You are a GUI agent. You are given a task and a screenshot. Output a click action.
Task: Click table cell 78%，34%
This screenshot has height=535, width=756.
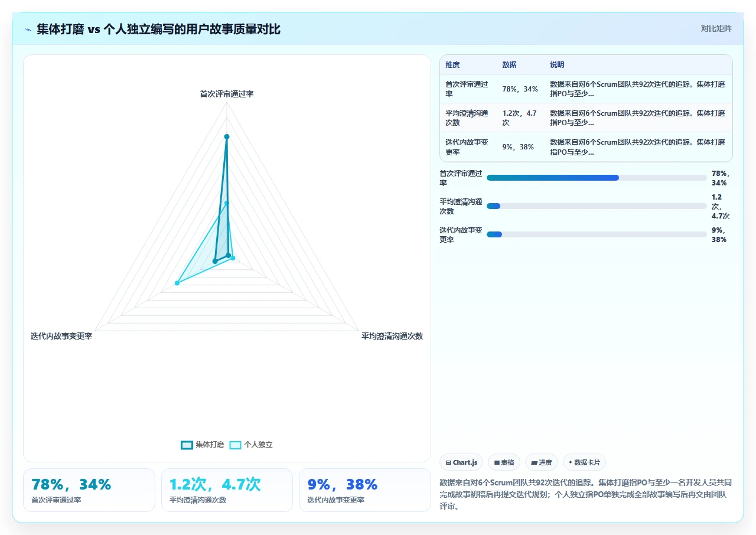(520, 89)
